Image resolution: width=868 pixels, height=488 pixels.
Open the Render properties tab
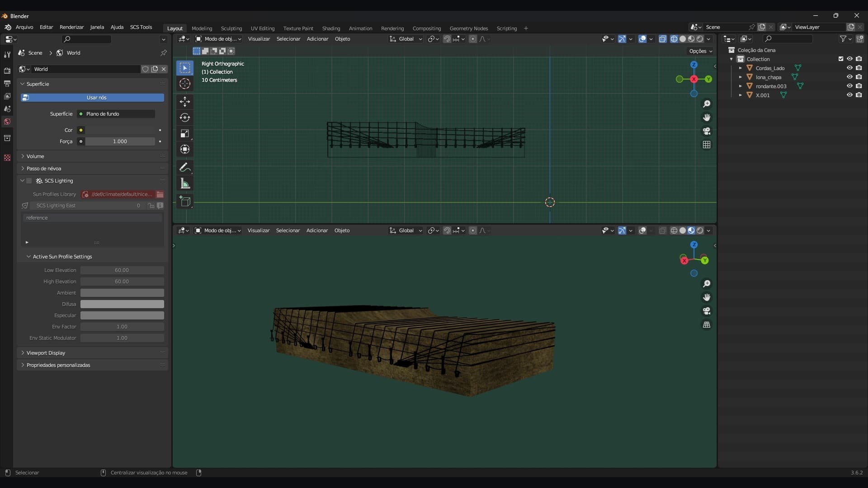[7, 70]
